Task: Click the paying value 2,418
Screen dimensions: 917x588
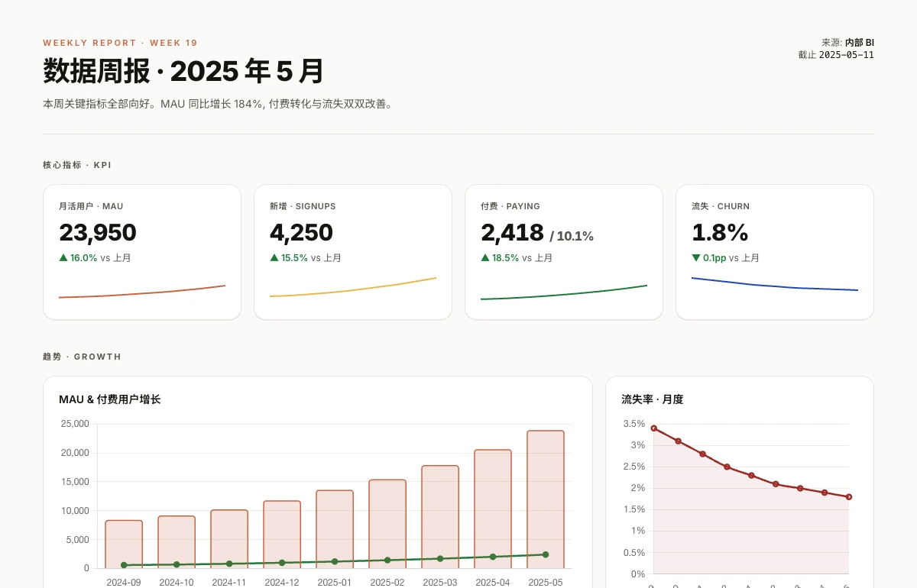Action: (513, 232)
